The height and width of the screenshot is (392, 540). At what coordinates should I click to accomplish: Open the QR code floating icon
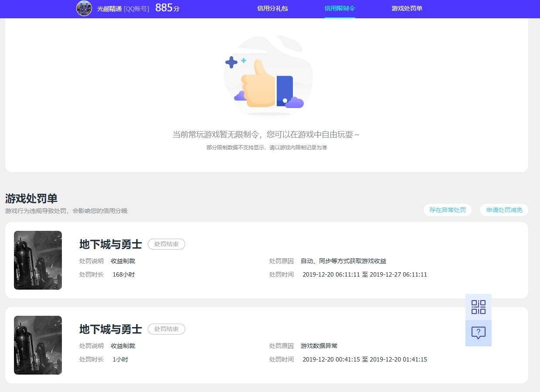pyautogui.click(x=479, y=307)
